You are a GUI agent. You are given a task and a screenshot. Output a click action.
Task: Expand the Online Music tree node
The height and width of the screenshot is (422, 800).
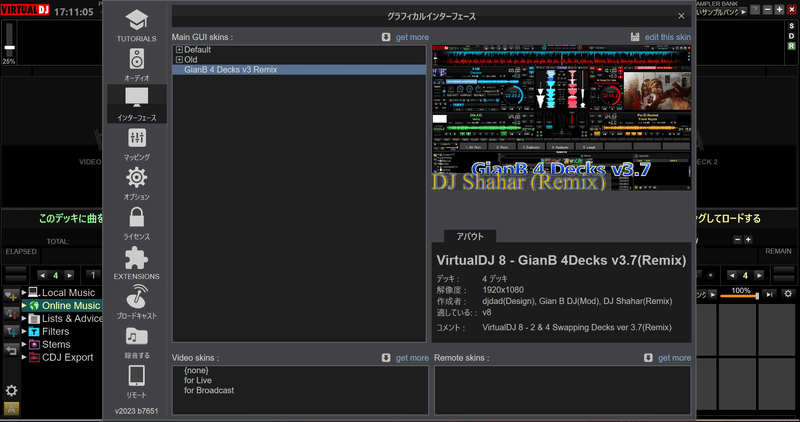(24, 306)
